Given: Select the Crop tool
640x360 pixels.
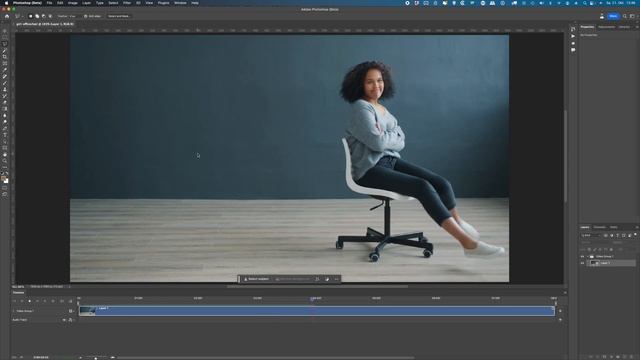Looking at the screenshot, I should tap(5, 57).
